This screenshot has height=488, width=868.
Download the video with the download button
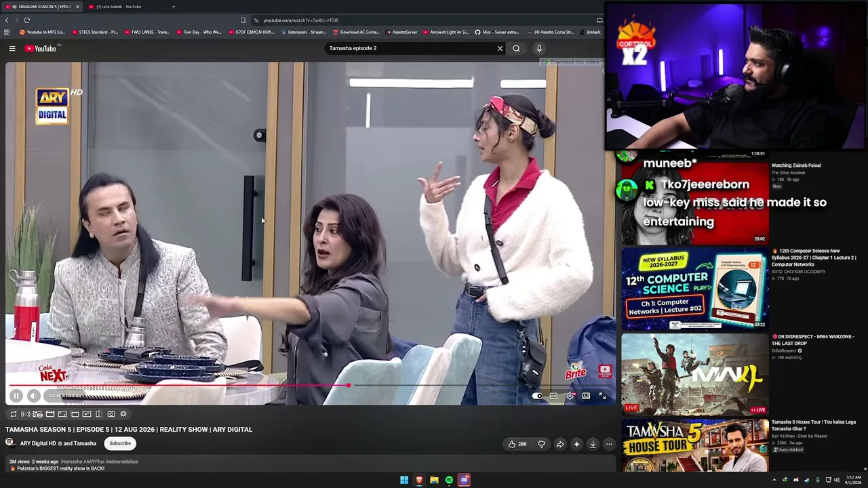[593, 445]
